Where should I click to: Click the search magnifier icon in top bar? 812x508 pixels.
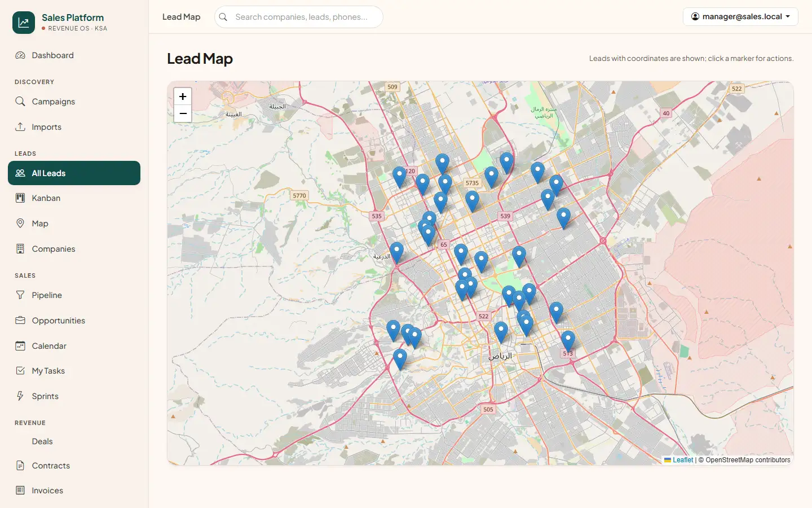(x=223, y=17)
